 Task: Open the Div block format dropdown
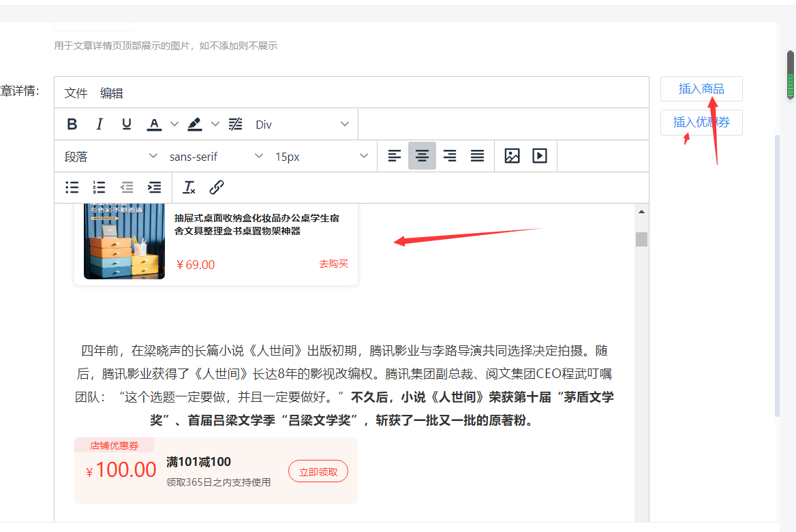tap(302, 125)
